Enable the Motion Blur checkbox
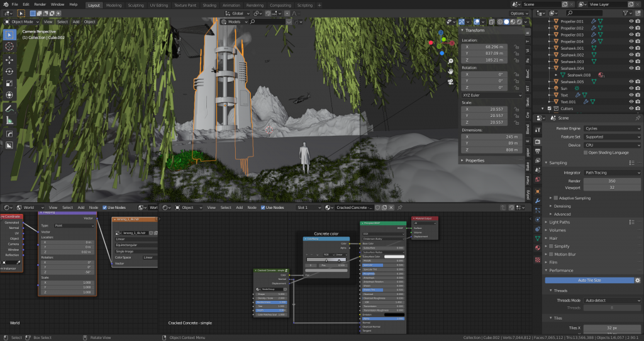The width and height of the screenshot is (644, 341). (551, 254)
